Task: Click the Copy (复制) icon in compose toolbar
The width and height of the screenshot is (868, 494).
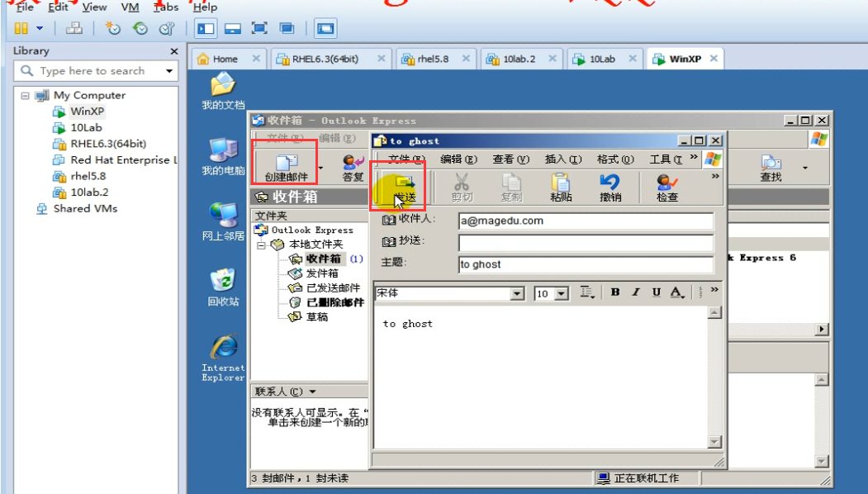Action: [x=511, y=188]
